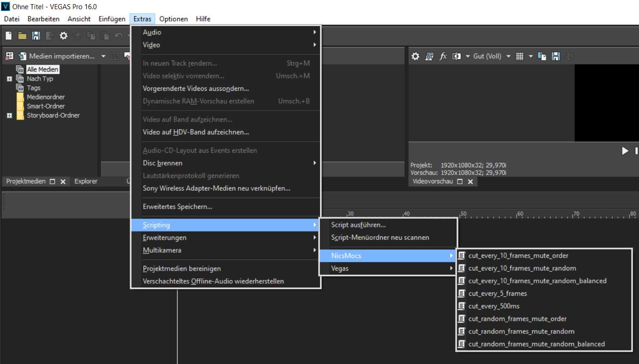The width and height of the screenshot is (639, 364).
Task: Run cut_random_frames_mute_order script
Action: coord(544,319)
